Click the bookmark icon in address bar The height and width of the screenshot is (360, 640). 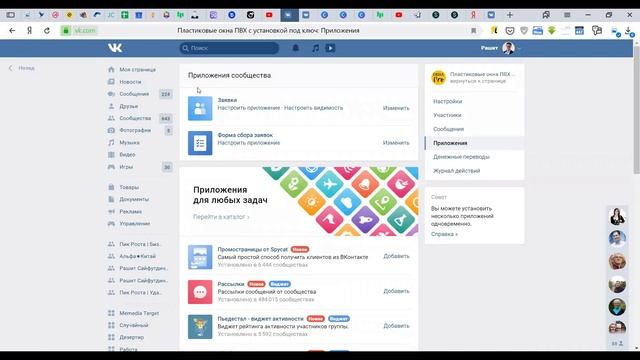[x=473, y=31]
